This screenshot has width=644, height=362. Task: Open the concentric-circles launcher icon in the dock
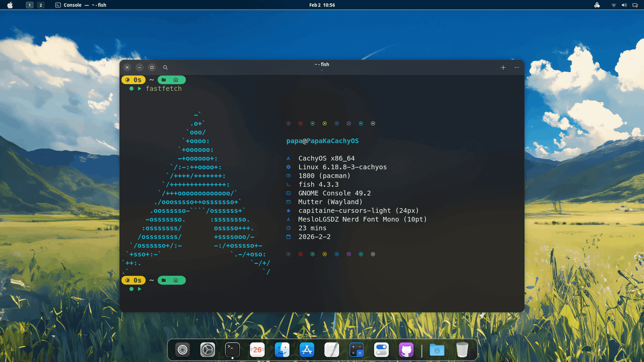coord(183,350)
